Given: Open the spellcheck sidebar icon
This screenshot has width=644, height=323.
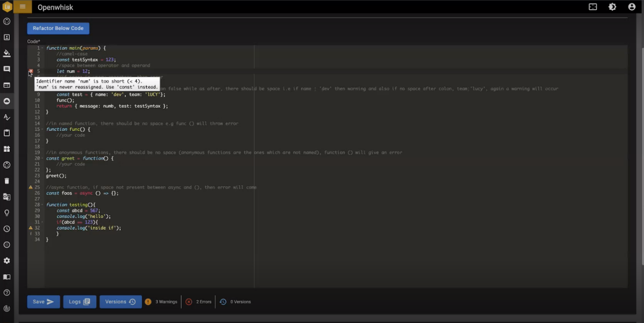Looking at the screenshot, I should 7,117.
